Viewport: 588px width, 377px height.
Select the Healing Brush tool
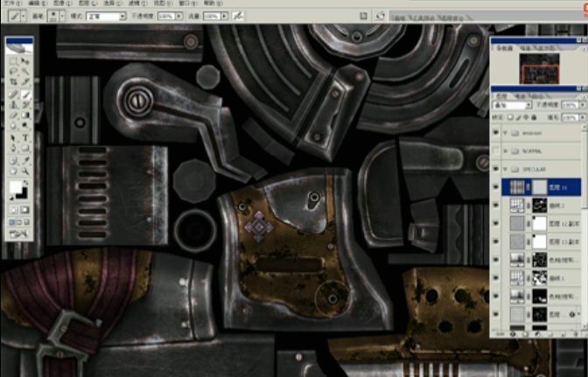(13, 94)
